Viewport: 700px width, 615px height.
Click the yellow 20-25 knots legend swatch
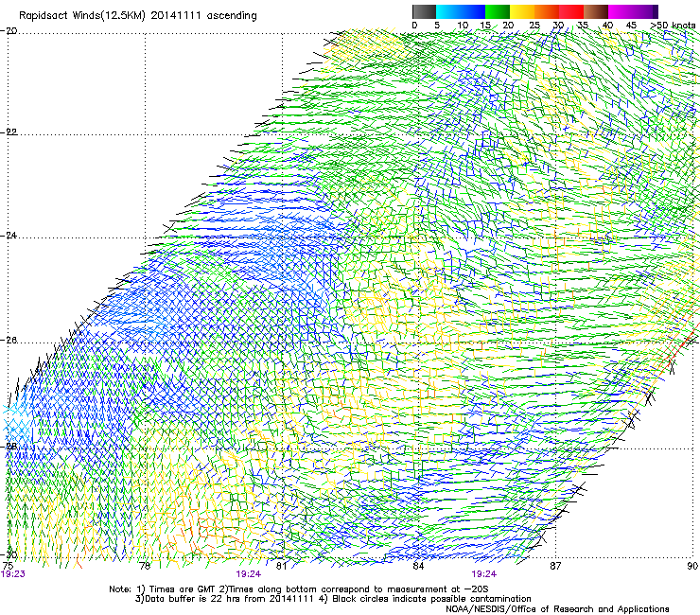522,11
